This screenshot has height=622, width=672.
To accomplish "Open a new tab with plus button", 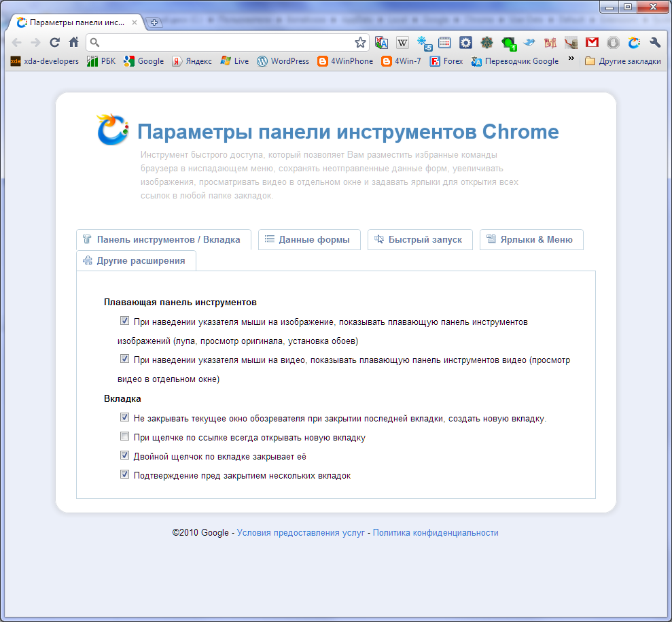I will tap(154, 22).
